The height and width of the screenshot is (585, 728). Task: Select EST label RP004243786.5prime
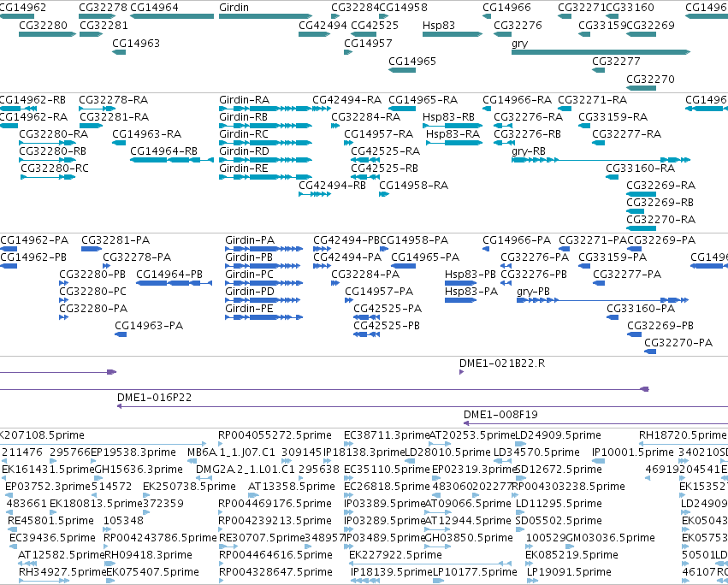[x=160, y=538]
